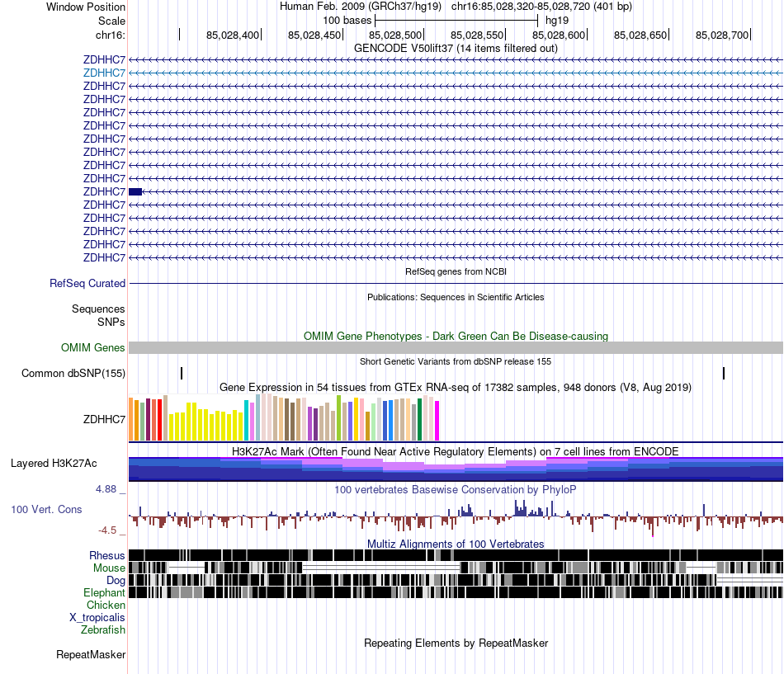The width and height of the screenshot is (784, 674).
Task: Click the 'Window Position' track label
Action: [86, 7]
